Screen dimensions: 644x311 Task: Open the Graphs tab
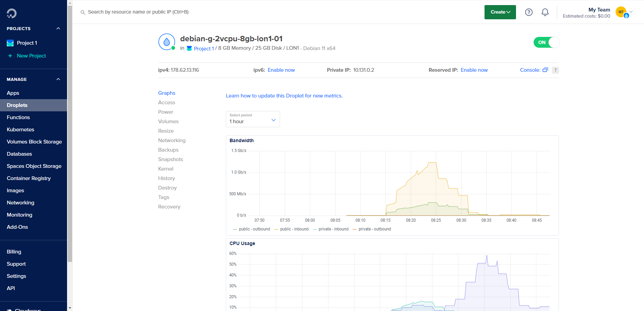pyautogui.click(x=167, y=93)
